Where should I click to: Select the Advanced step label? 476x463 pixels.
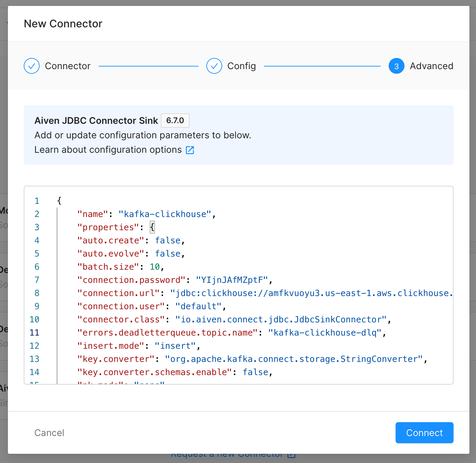pos(431,66)
